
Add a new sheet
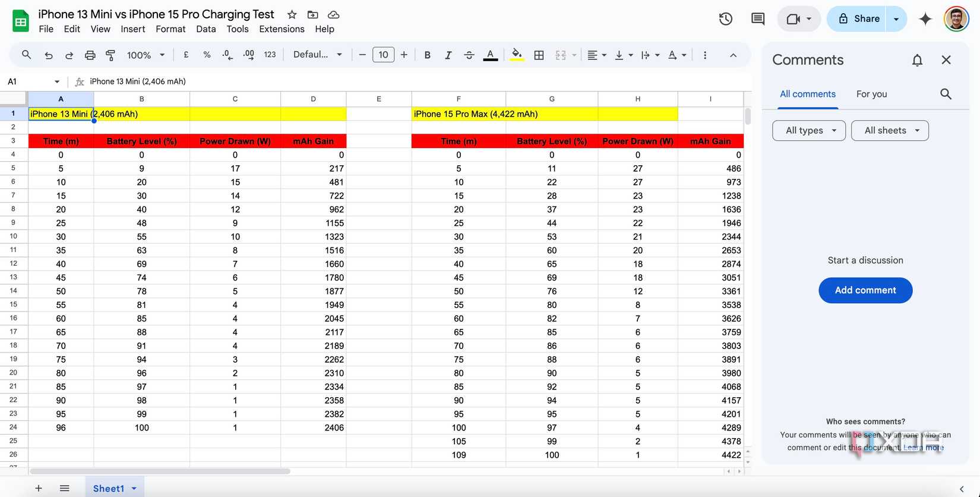pyautogui.click(x=39, y=489)
